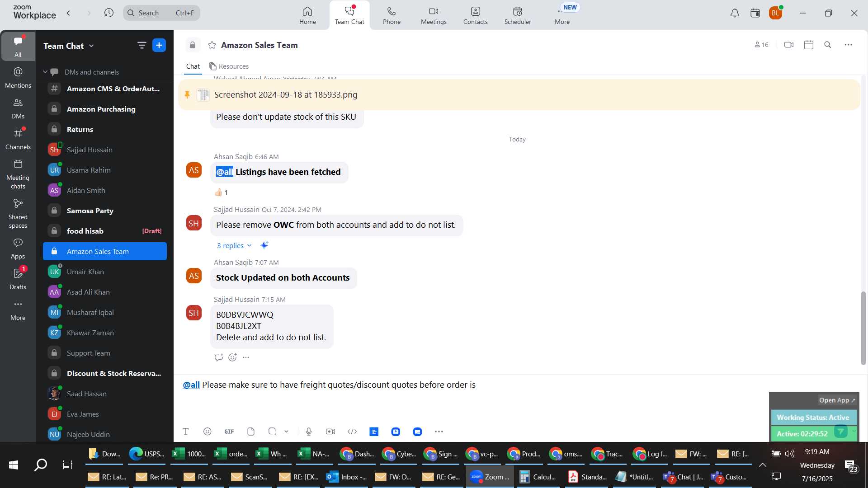Open the Meetings tab
Image resolution: width=868 pixels, height=488 pixels.
(434, 15)
